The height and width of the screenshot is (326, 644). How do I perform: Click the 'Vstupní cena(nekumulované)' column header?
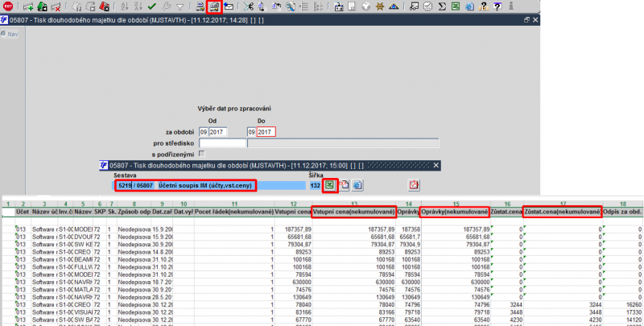(354, 212)
